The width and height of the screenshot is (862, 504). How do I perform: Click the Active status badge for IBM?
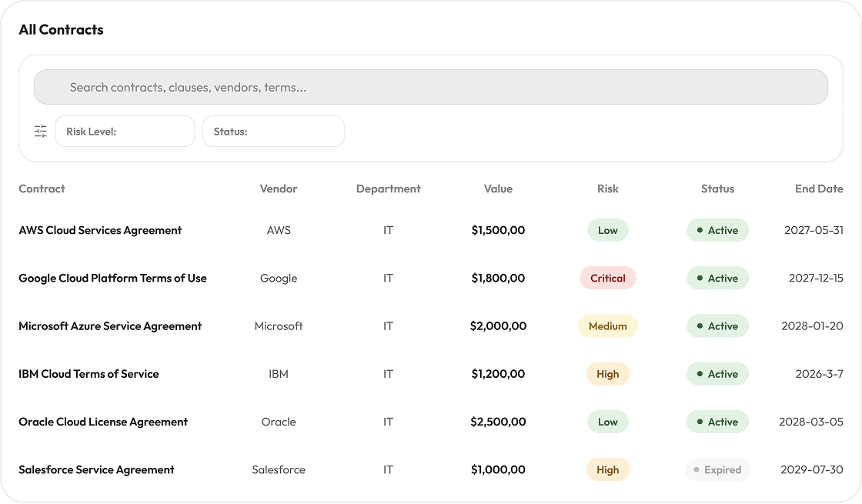tap(717, 374)
